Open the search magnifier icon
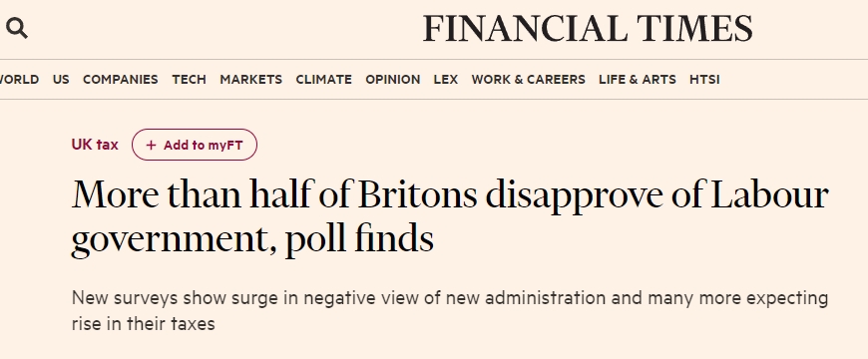The height and width of the screenshot is (359, 868). 17,28
